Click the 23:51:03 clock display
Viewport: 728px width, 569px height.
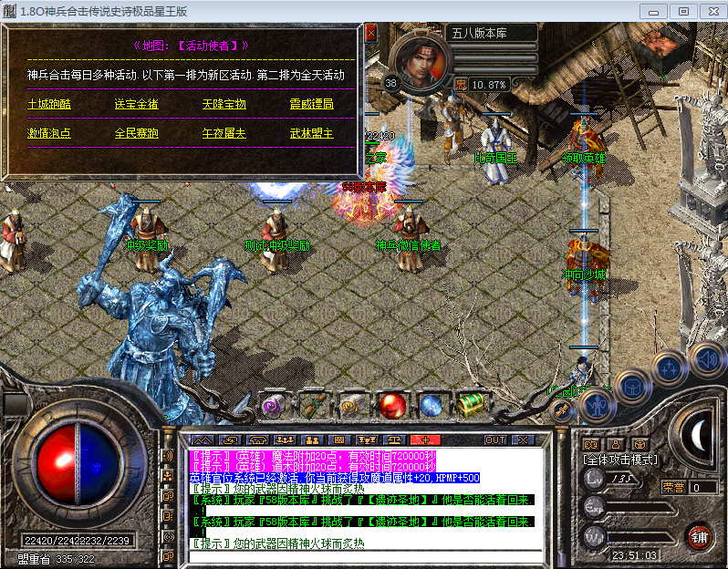point(634,555)
